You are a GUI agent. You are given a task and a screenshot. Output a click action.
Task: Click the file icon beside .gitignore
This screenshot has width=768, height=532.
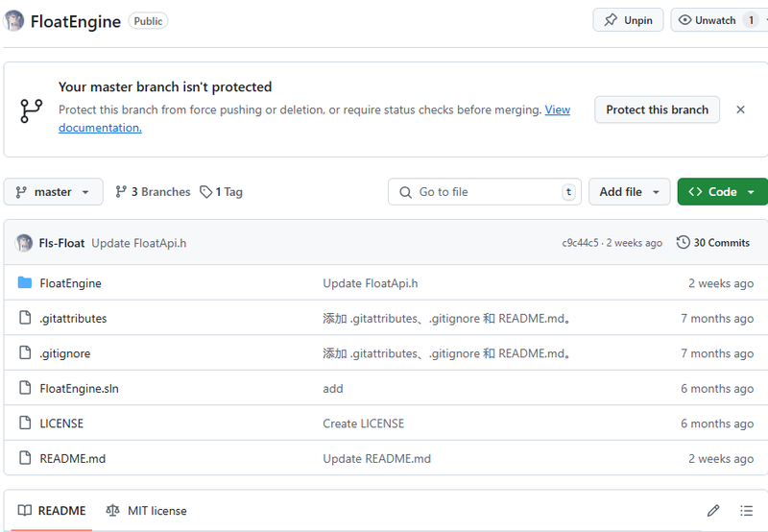tap(25, 352)
